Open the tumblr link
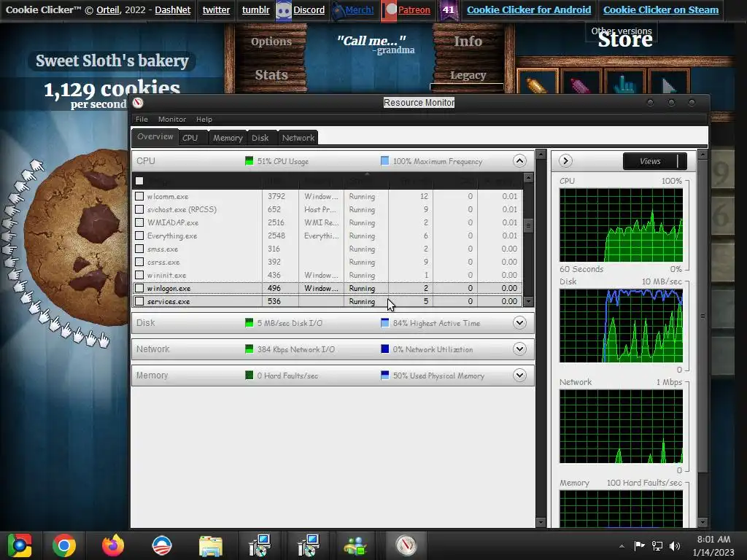Image resolution: width=747 pixels, height=560 pixels. tap(256, 10)
